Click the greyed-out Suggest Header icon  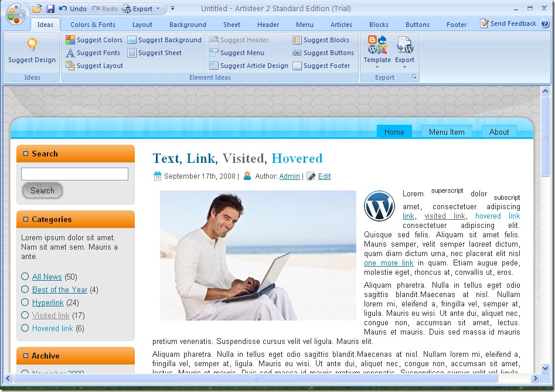214,40
